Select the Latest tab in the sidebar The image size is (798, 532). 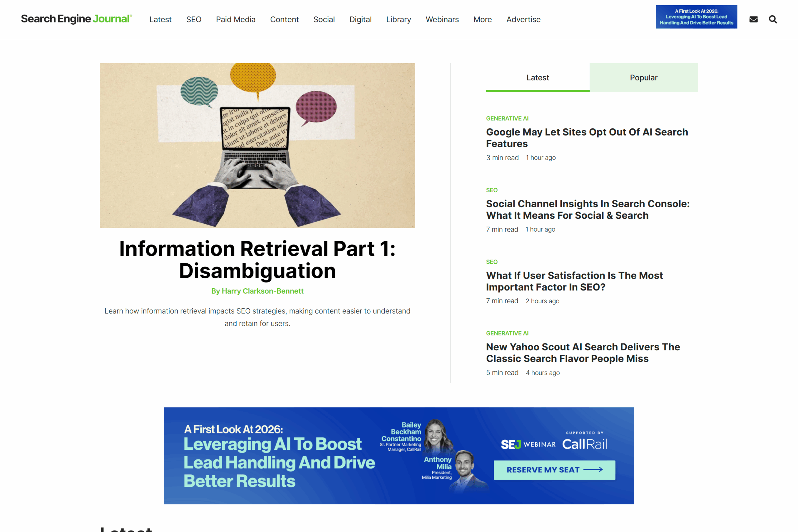[537, 77]
